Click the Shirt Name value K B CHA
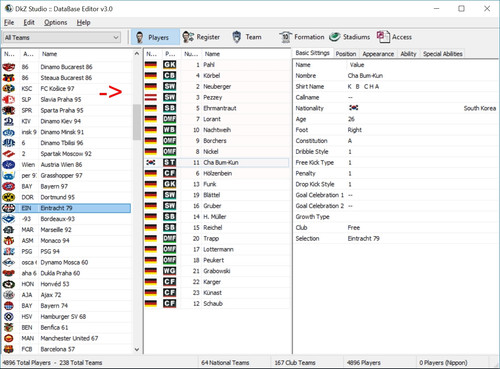 [363, 86]
